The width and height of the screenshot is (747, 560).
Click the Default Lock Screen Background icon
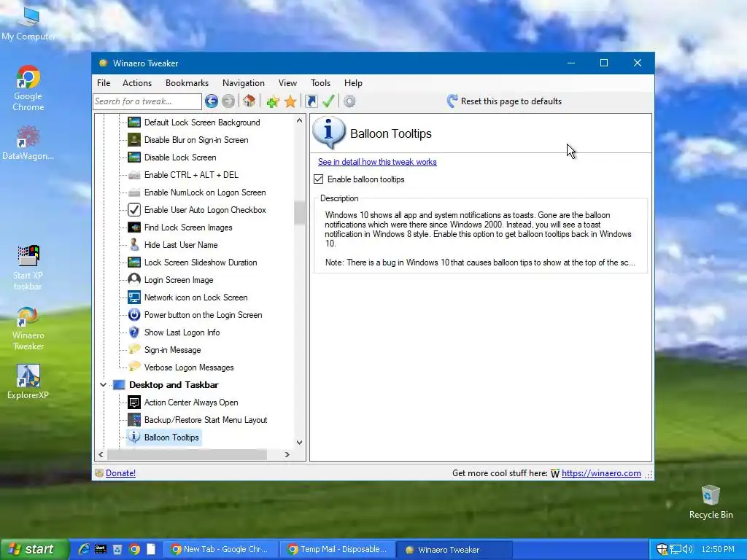click(x=134, y=122)
